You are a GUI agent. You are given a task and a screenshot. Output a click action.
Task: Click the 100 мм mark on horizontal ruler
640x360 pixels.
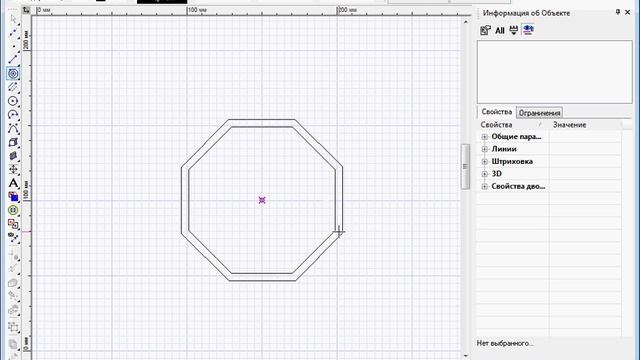click(x=198, y=10)
